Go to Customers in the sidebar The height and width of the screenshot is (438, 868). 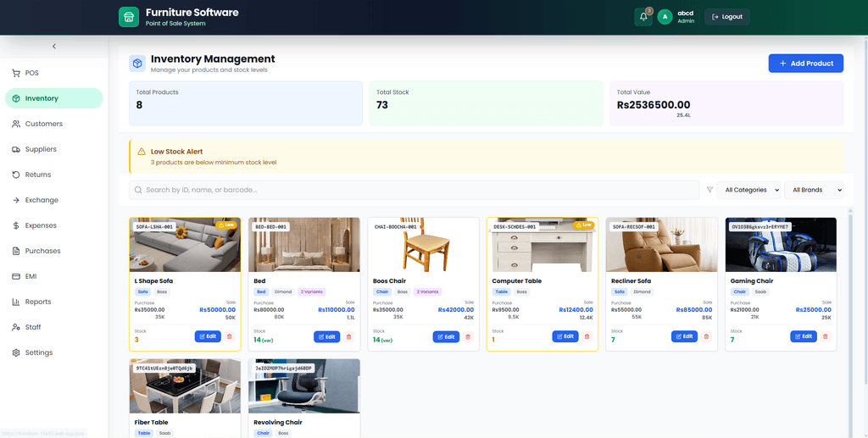53,124
